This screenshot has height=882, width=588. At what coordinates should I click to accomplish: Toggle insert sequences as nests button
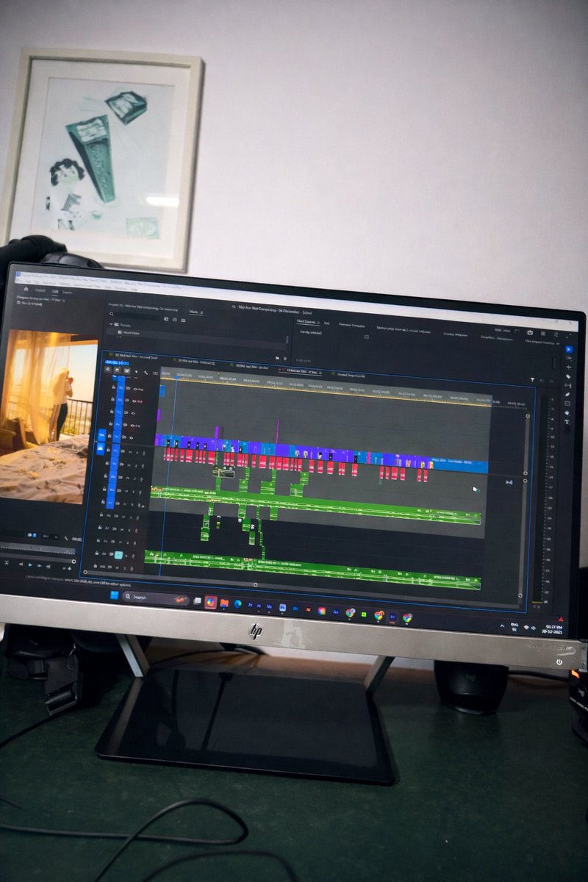click(x=107, y=369)
